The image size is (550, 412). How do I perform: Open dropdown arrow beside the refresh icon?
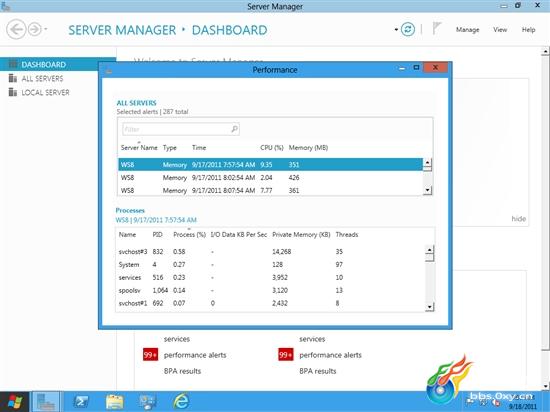396,30
